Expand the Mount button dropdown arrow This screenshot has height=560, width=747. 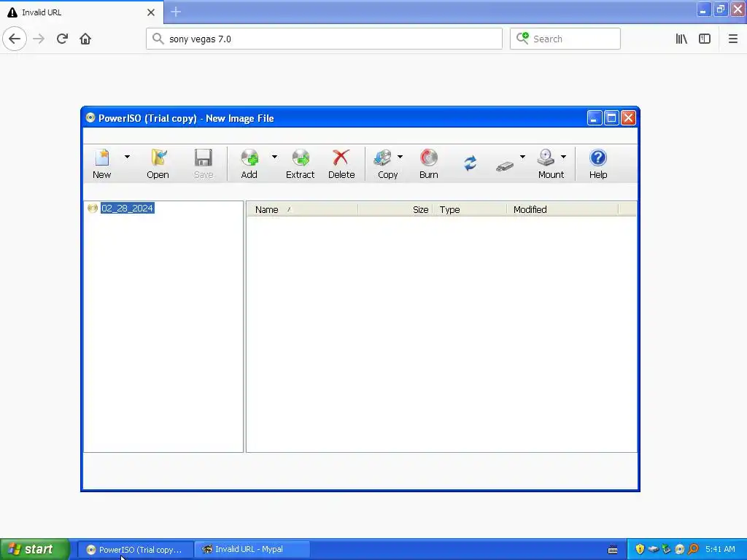564,157
